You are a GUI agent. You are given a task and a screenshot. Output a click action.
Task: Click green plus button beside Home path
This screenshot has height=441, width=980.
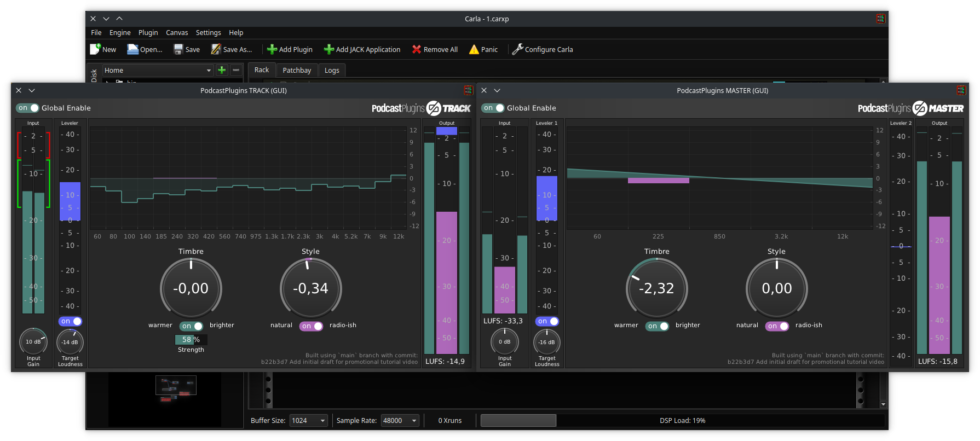[222, 70]
